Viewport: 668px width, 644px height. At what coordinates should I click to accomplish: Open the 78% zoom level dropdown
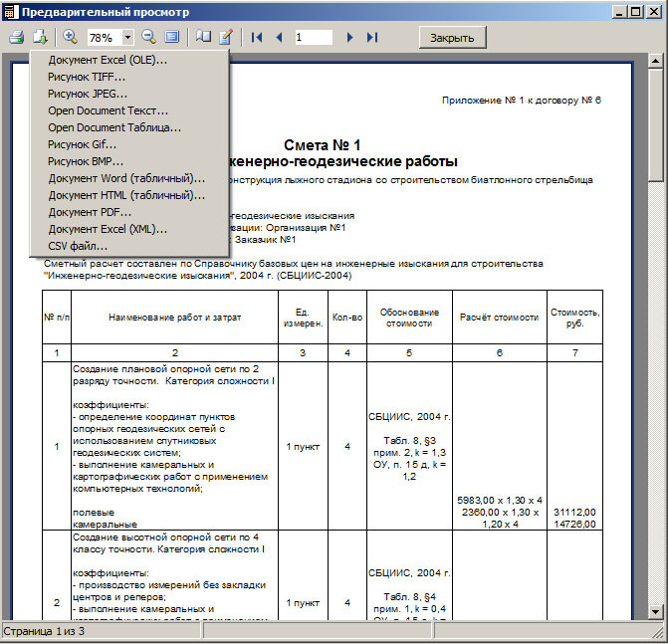tap(128, 37)
